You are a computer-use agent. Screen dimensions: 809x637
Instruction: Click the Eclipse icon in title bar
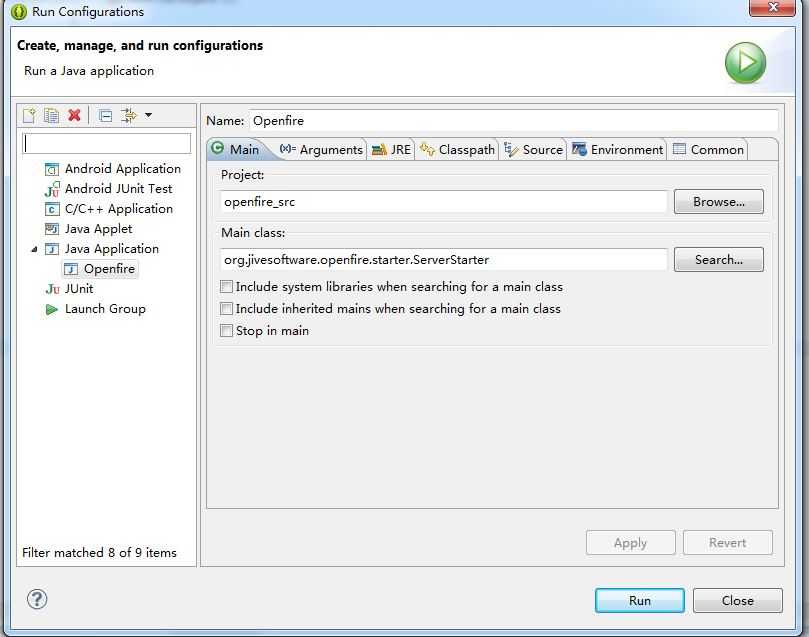(19, 11)
